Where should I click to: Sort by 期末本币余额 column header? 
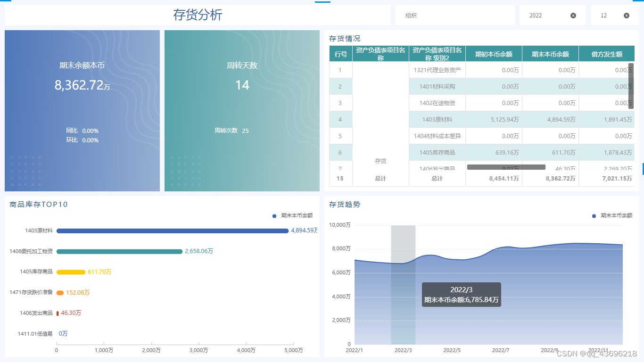click(x=550, y=54)
